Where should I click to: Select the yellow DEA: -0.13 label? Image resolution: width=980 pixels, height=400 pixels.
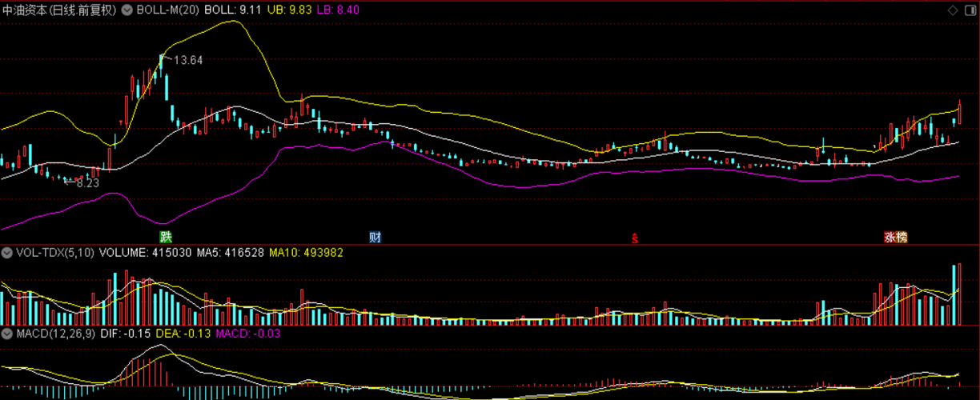tap(182, 333)
